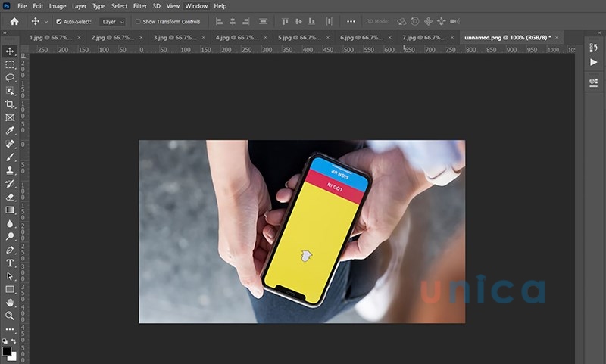The width and height of the screenshot is (606, 364).
Task: Open the Window menu
Action: point(196,6)
